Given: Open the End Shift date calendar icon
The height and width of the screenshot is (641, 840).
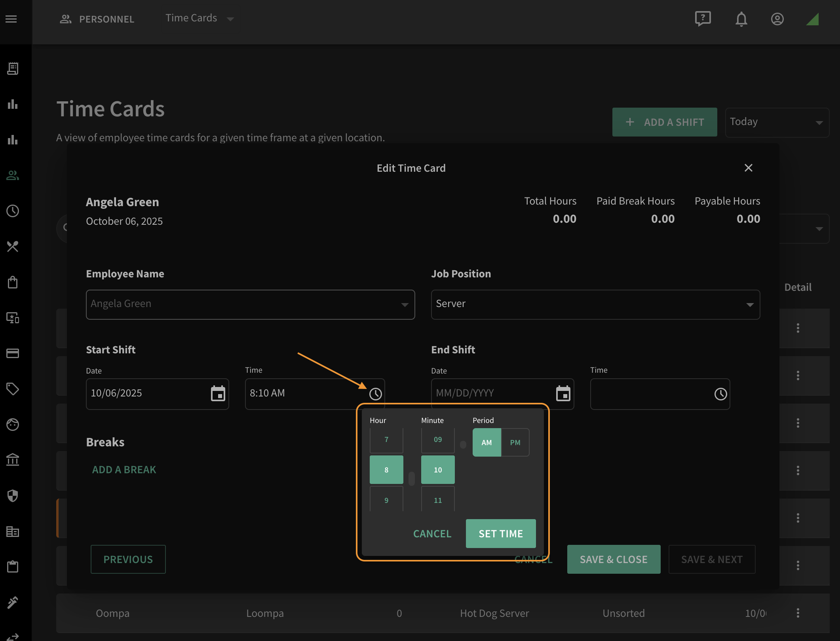Looking at the screenshot, I should [x=563, y=393].
